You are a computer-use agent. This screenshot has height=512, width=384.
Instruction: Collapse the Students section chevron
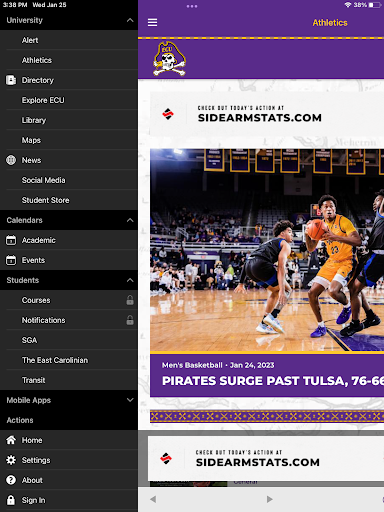point(130,280)
